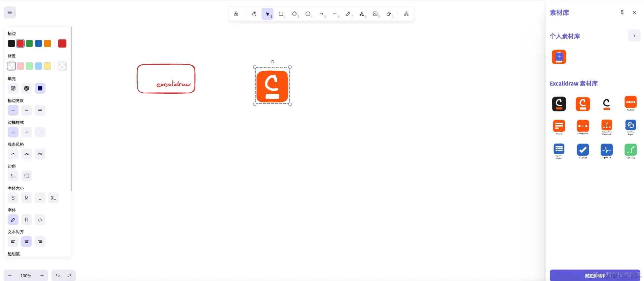Choose rounded corner edges
Screen dimensions: 644x281
(27, 176)
